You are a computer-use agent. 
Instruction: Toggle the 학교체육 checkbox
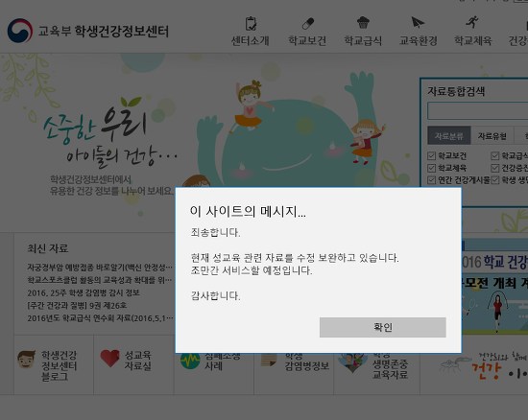pyautogui.click(x=431, y=168)
